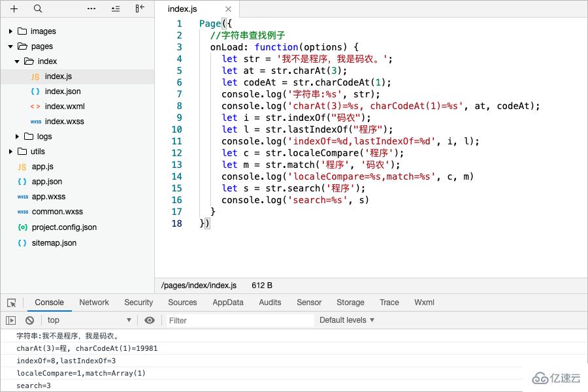Click the console Filter input field
Screen dimensions: 588x392
point(235,320)
